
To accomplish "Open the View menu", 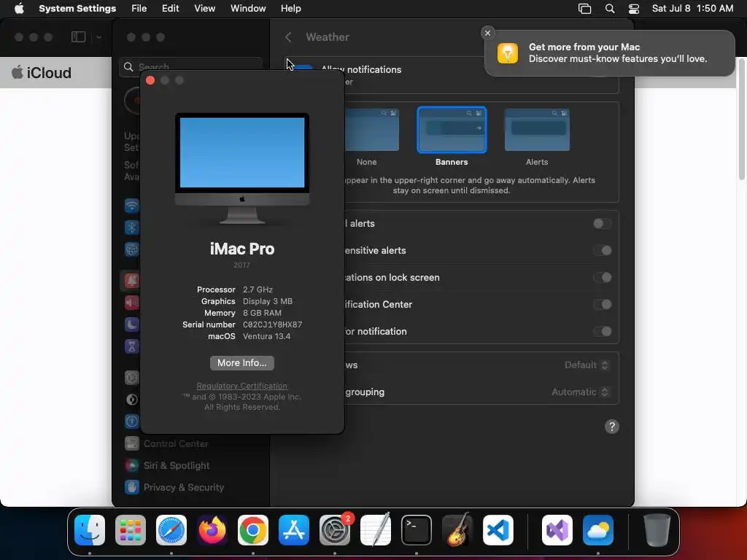I will (x=204, y=9).
